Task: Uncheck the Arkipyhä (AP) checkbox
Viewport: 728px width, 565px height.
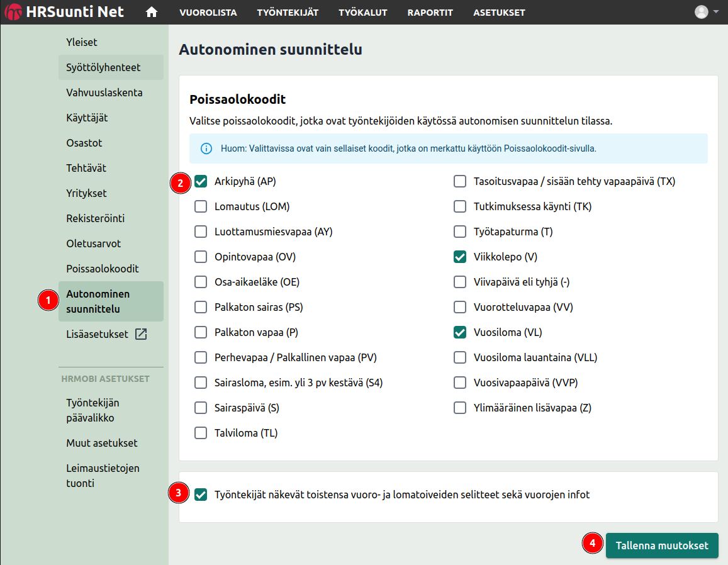Action: click(x=201, y=182)
